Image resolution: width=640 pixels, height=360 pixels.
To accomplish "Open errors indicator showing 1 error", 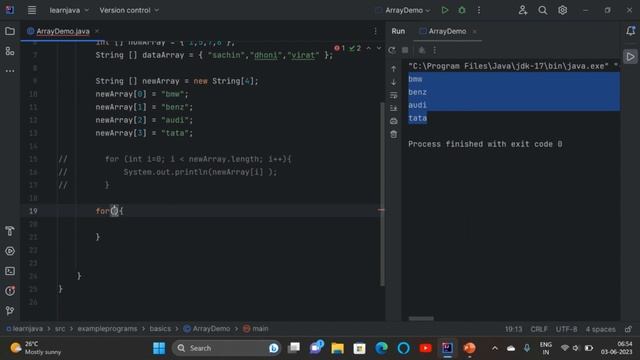I will point(339,48).
